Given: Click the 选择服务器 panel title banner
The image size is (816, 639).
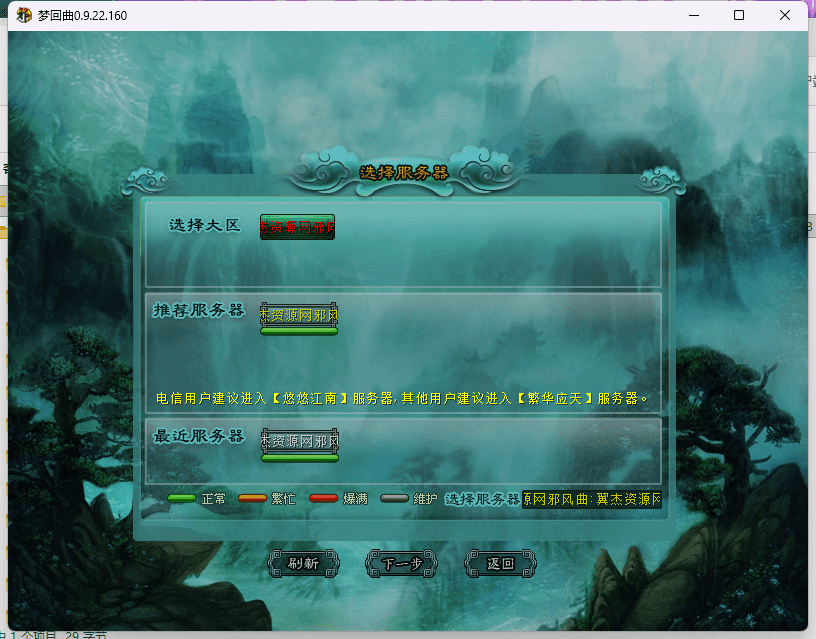Looking at the screenshot, I should pos(403,172).
